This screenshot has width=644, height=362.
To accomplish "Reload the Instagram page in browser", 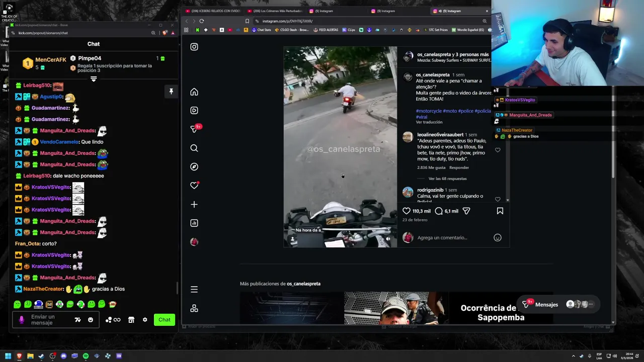I will [202, 21].
